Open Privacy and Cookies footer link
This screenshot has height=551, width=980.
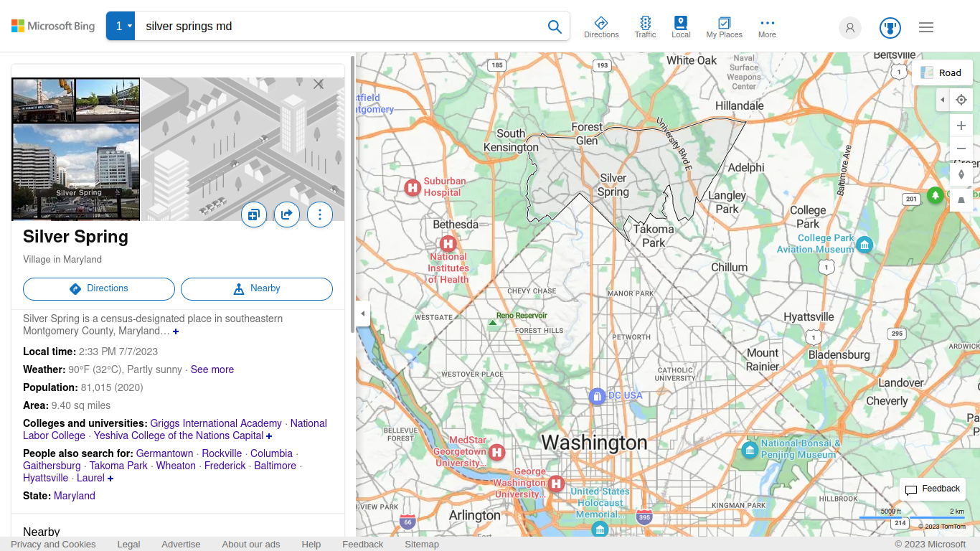[x=53, y=544]
